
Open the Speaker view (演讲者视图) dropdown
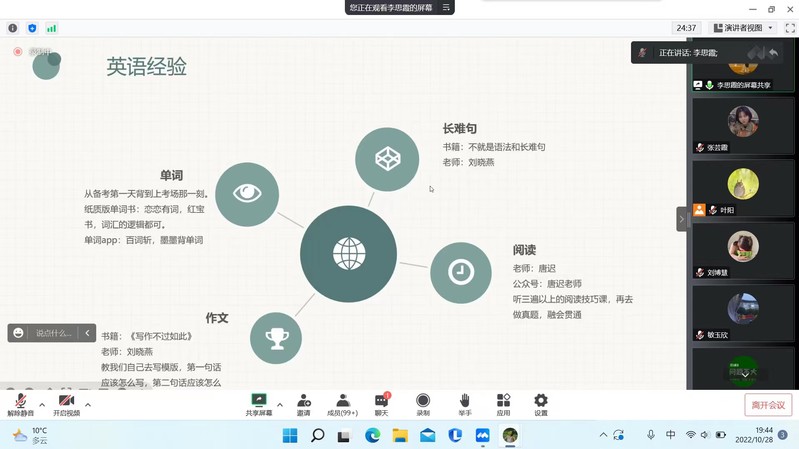[743, 28]
